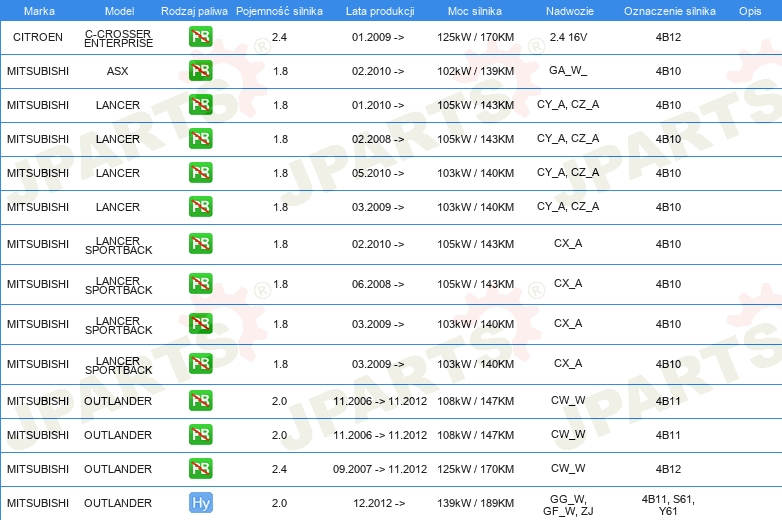Click the 125kW / 170KM cell in Citroen row
Image resolution: width=782 pixels, height=520 pixels.
tap(476, 37)
